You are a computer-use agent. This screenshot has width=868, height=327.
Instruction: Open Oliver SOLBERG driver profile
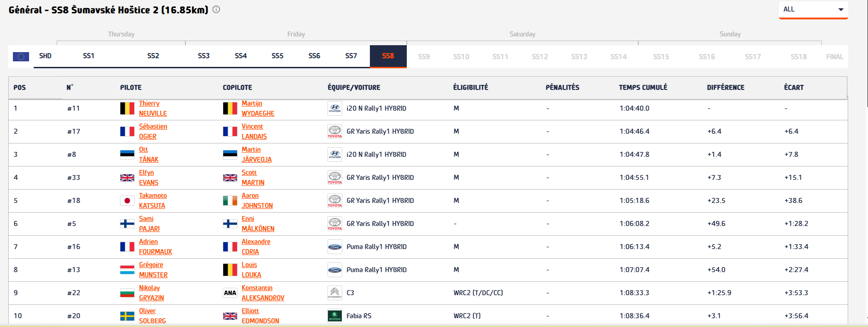point(152,316)
